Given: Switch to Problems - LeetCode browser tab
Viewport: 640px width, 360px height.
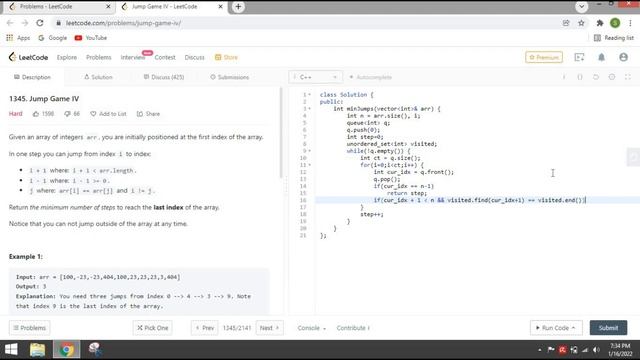Looking at the screenshot, I should [x=59, y=7].
